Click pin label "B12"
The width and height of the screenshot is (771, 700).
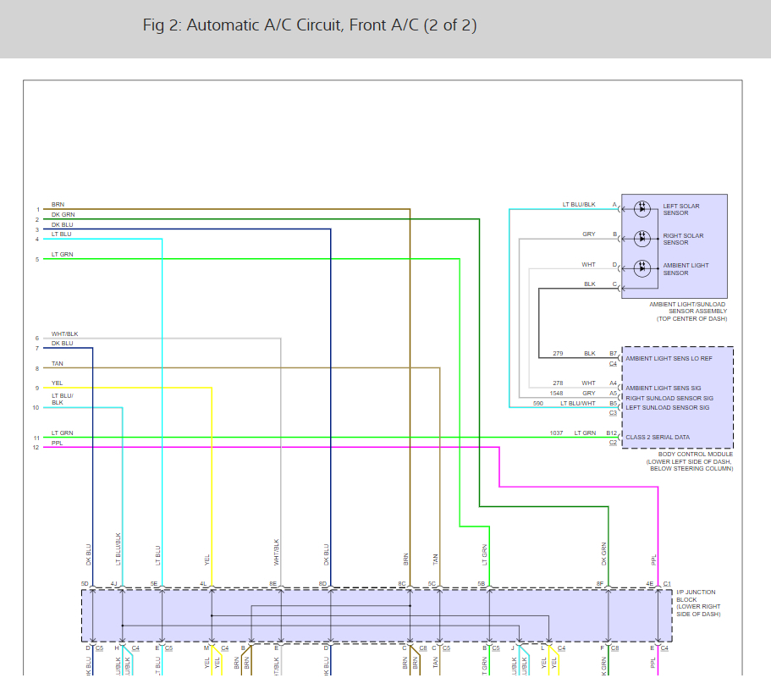pyautogui.click(x=611, y=433)
